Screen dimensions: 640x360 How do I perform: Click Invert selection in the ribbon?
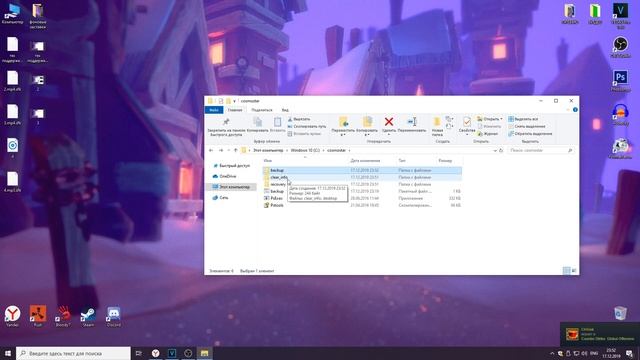pos(530,134)
